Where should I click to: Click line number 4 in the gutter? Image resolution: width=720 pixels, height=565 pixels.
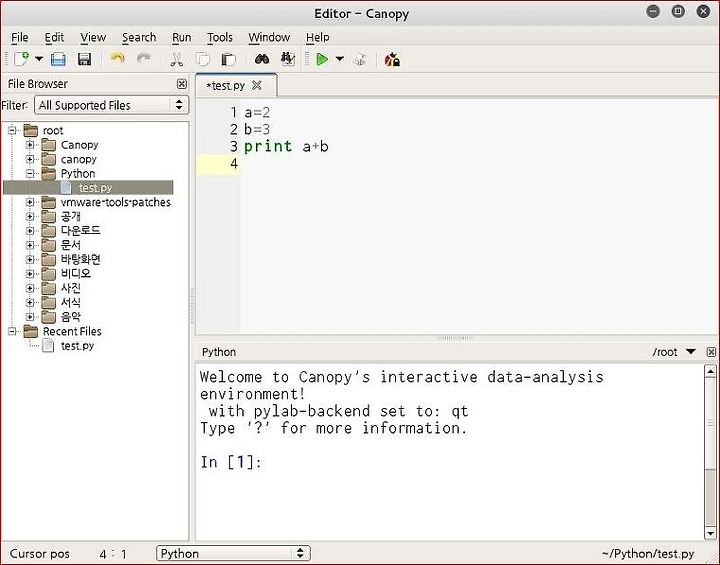point(234,164)
